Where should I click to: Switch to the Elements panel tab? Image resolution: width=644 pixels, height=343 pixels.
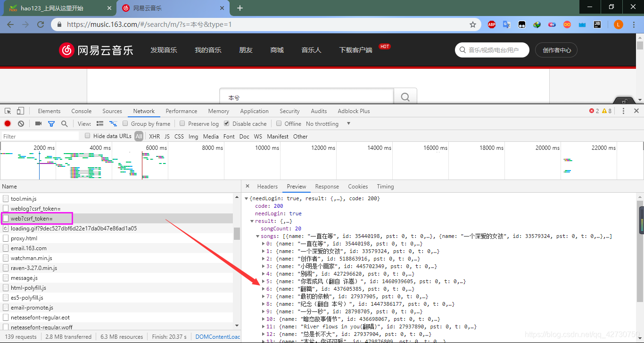click(49, 111)
